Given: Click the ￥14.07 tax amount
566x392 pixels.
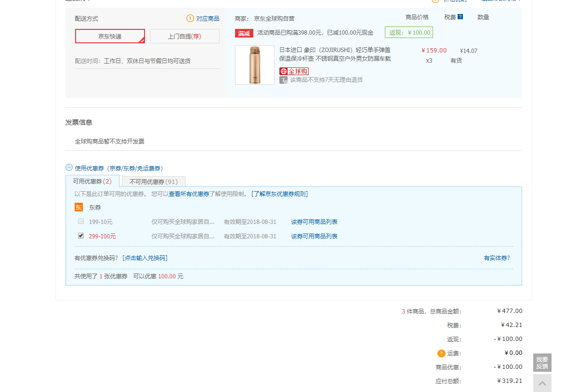Looking at the screenshot, I should (x=469, y=51).
